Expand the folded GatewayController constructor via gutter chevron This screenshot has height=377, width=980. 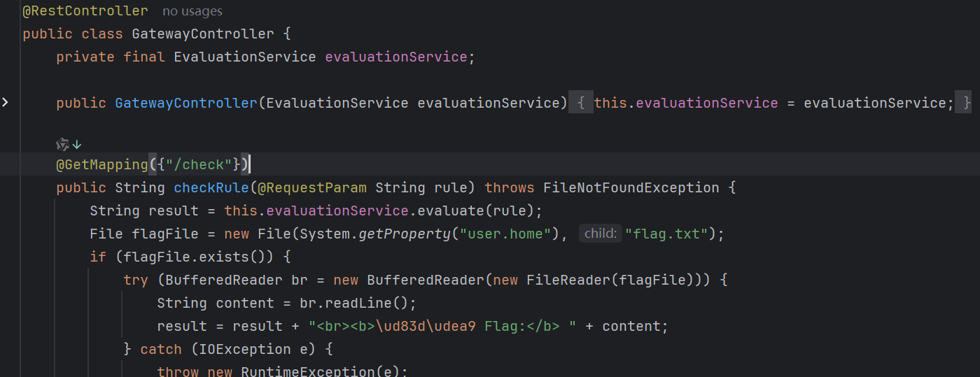pyautogui.click(x=6, y=103)
